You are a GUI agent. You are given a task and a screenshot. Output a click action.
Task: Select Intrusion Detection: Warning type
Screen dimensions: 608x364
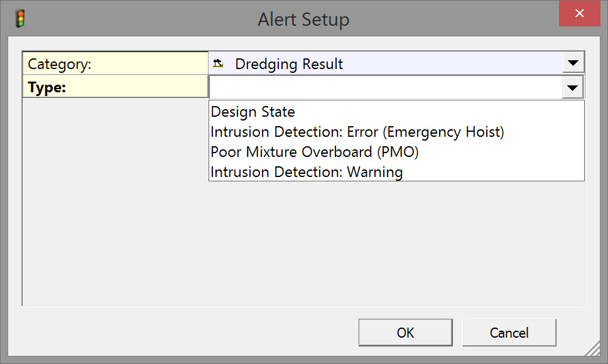[307, 172]
